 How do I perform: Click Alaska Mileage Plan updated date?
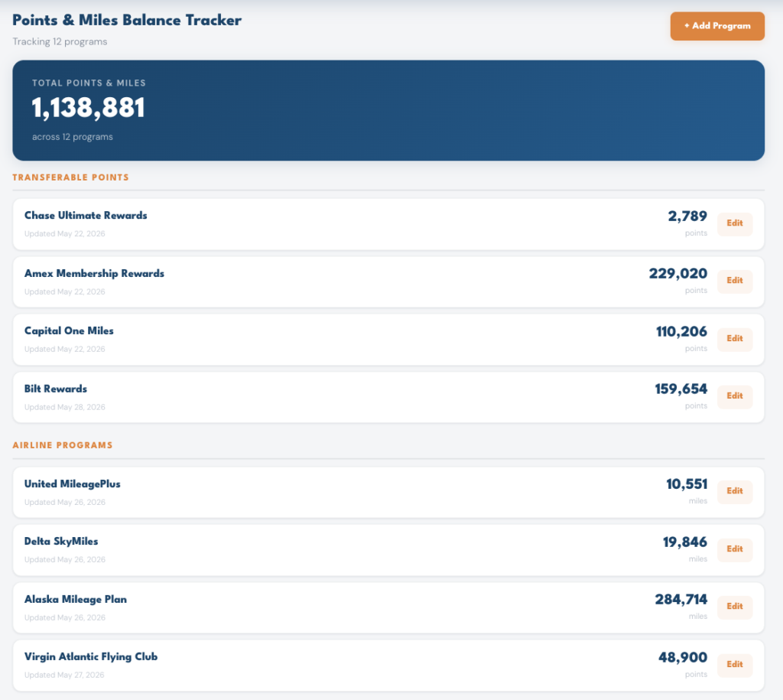pyautogui.click(x=65, y=617)
